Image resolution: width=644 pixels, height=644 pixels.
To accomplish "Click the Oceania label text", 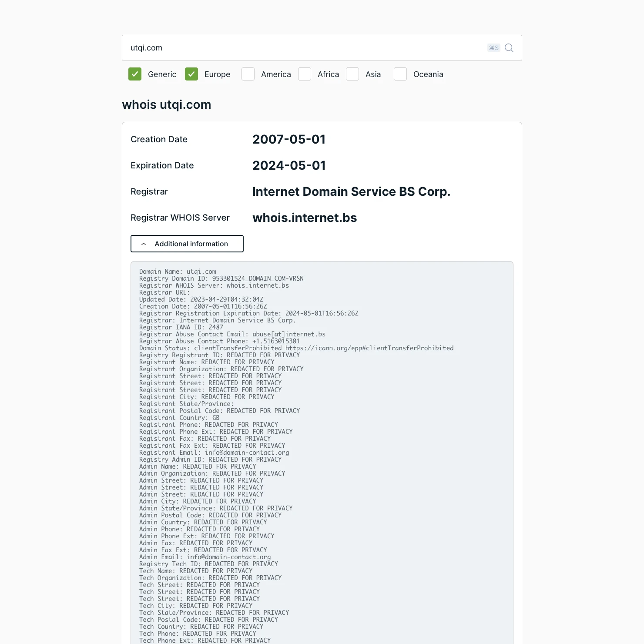I will 428,74.
